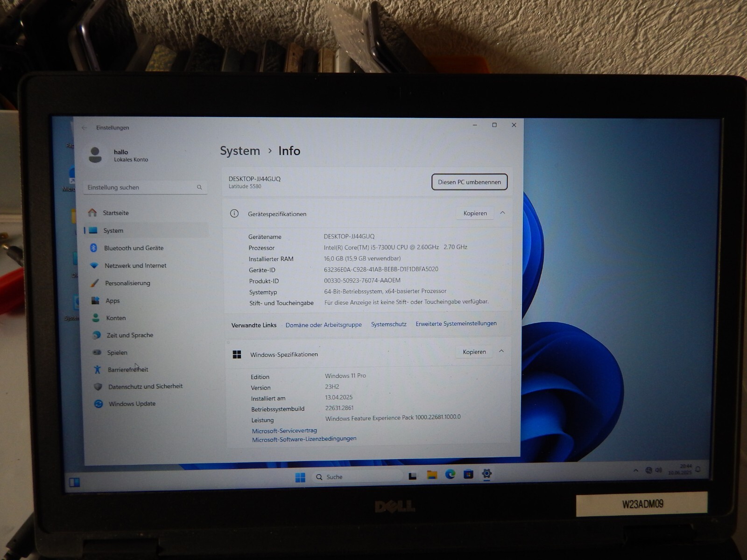The height and width of the screenshot is (560, 747).
Task: Click the Apps icon in sidebar
Action: pos(96,301)
